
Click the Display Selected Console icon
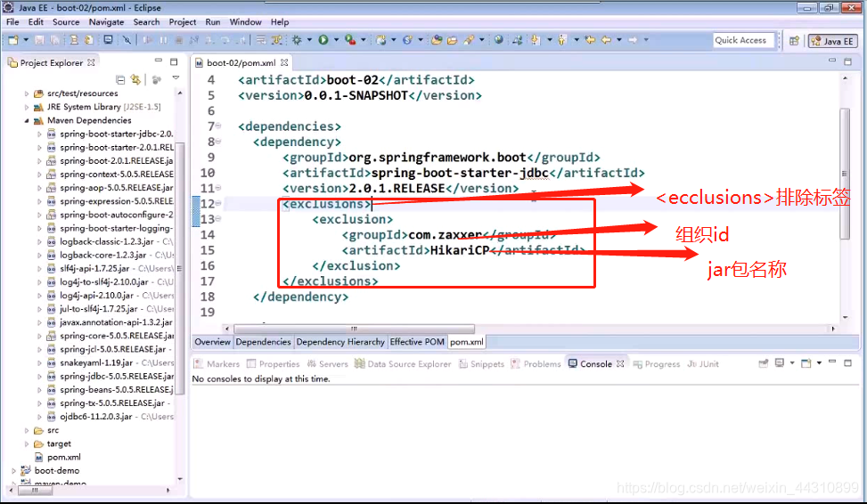(780, 363)
